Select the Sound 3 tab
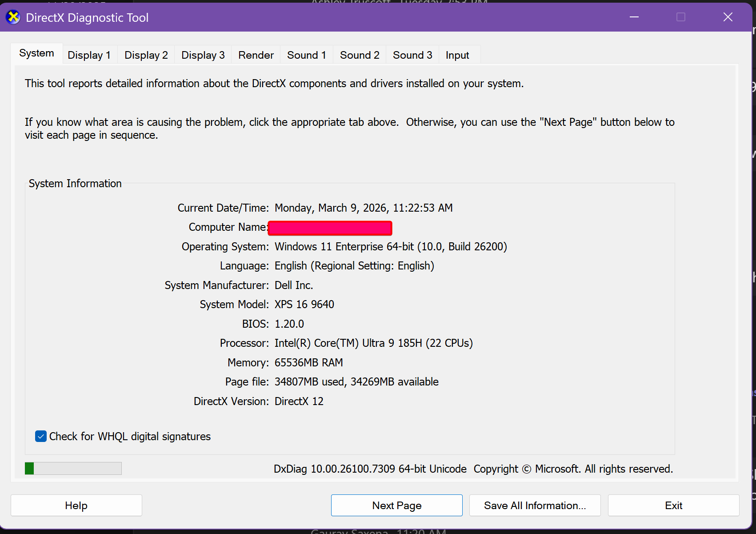This screenshot has height=534, width=756. [x=412, y=55]
